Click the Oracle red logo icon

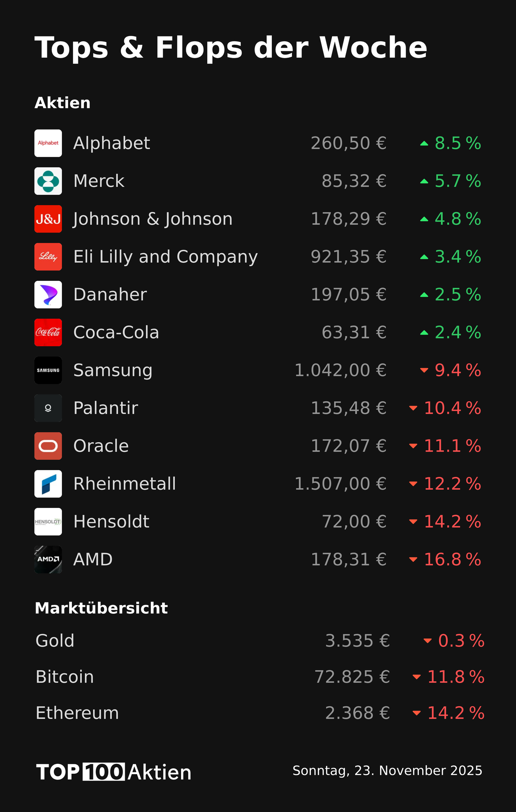[x=48, y=446]
